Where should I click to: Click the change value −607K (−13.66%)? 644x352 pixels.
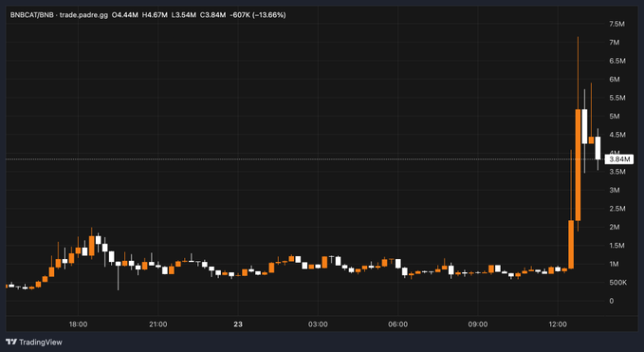pos(258,15)
